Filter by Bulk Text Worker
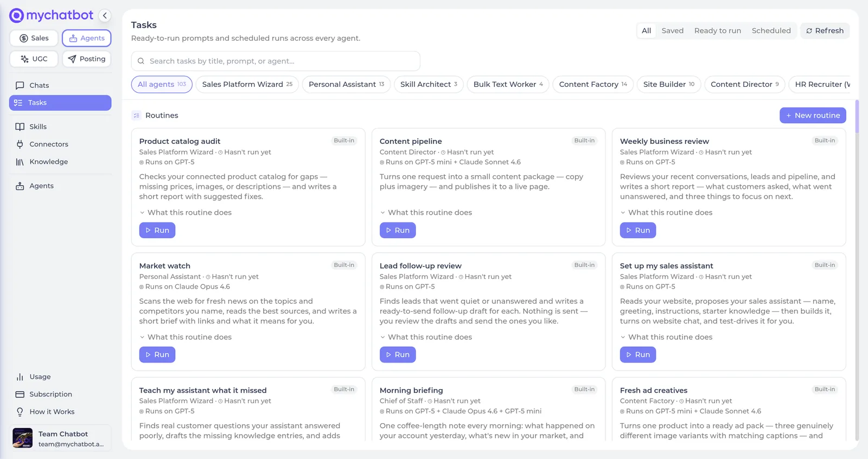This screenshot has height=459, width=868. click(x=508, y=84)
